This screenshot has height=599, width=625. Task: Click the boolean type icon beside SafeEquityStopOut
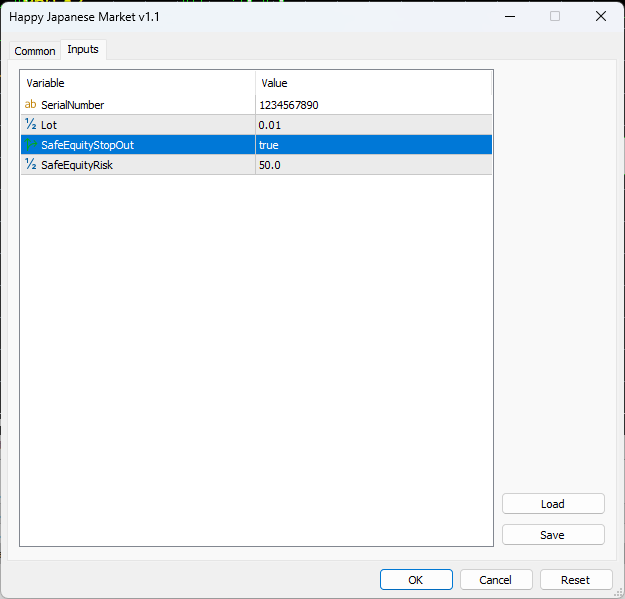[30, 145]
